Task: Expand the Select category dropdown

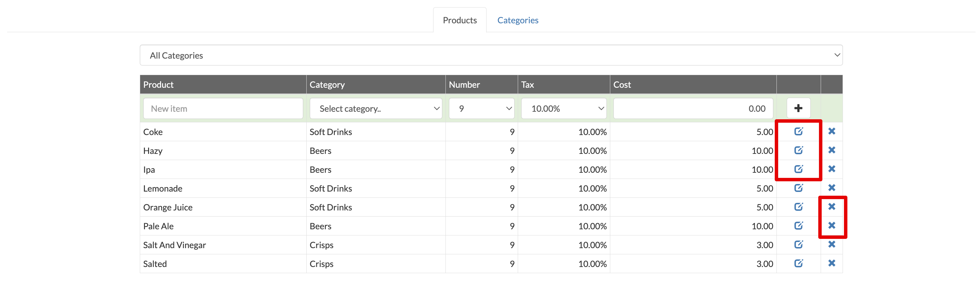Action: 376,109
